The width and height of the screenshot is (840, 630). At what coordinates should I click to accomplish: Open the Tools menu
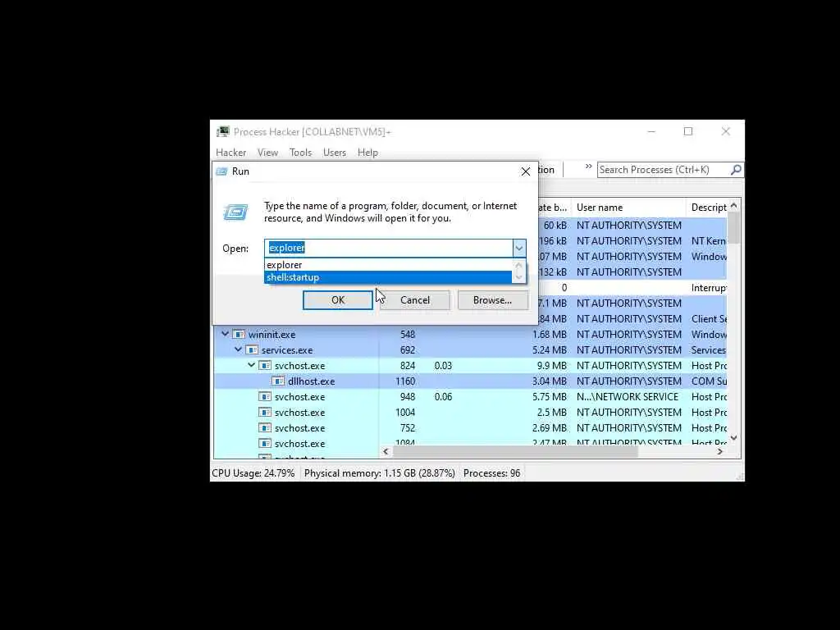[300, 153]
